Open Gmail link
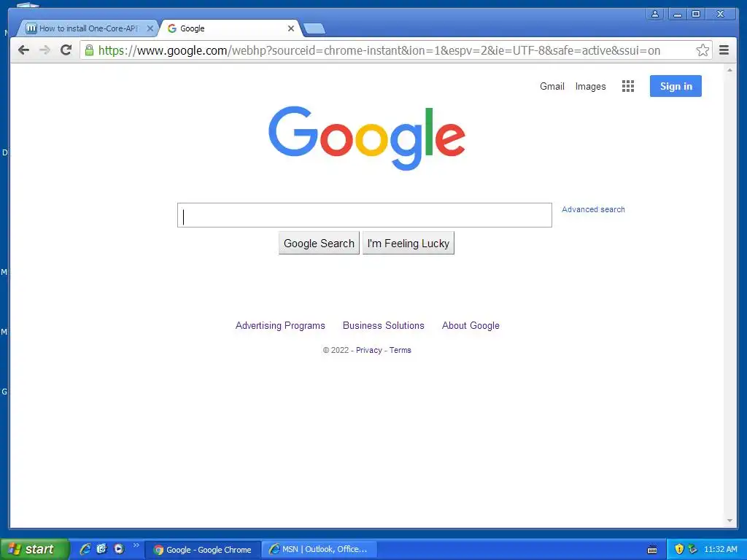747x560 pixels. 551,86
